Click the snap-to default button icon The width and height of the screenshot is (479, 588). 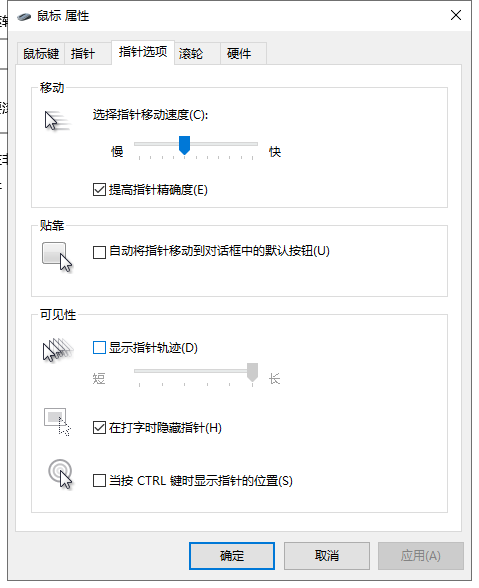click(57, 256)
